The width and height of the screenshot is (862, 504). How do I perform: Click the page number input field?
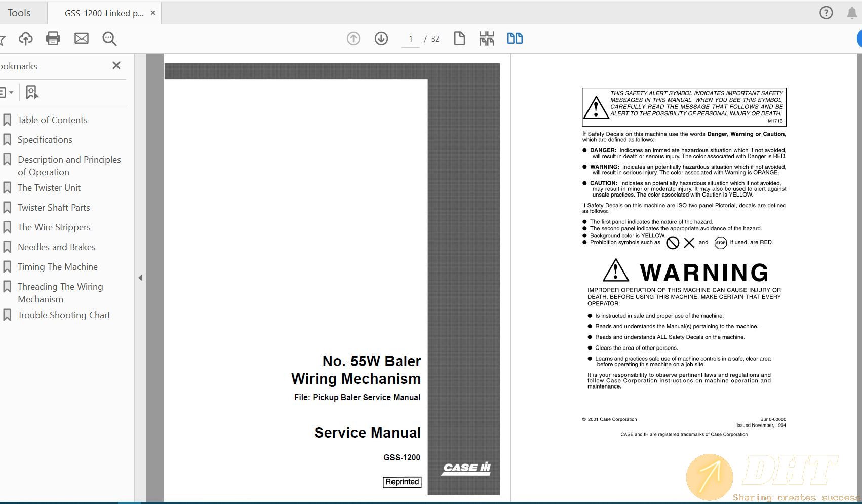point(411,39)
